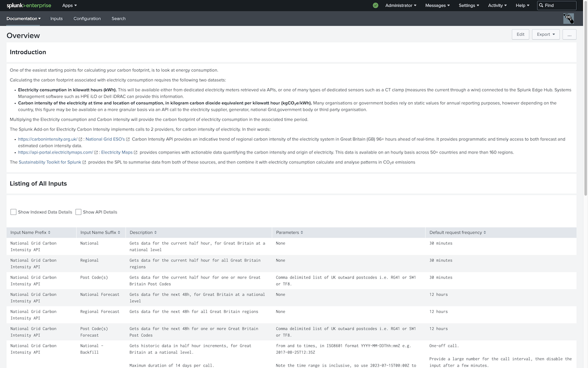588x368 pixels.
Task: Click external link icon after Electricity Maps
Action: coord(136,153)
